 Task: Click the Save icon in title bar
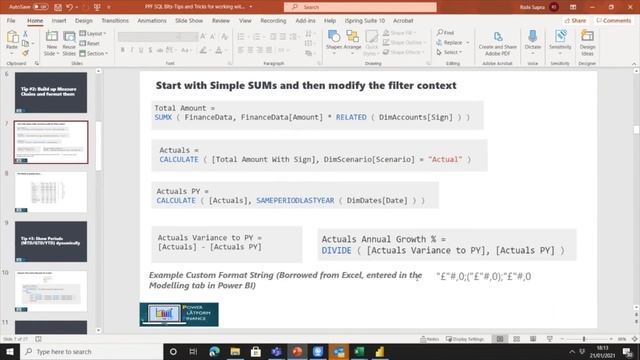coord(58,7)
